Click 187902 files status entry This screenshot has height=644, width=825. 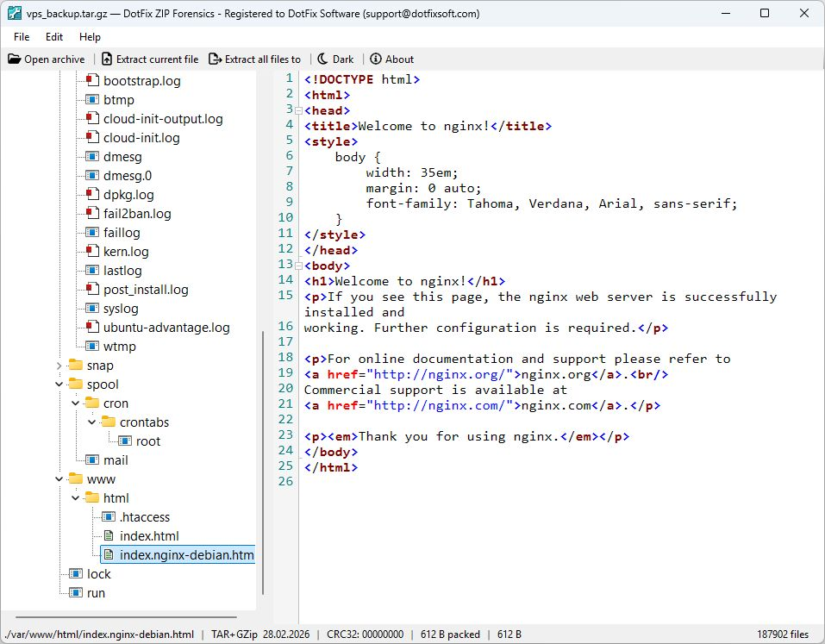(783, 634)
